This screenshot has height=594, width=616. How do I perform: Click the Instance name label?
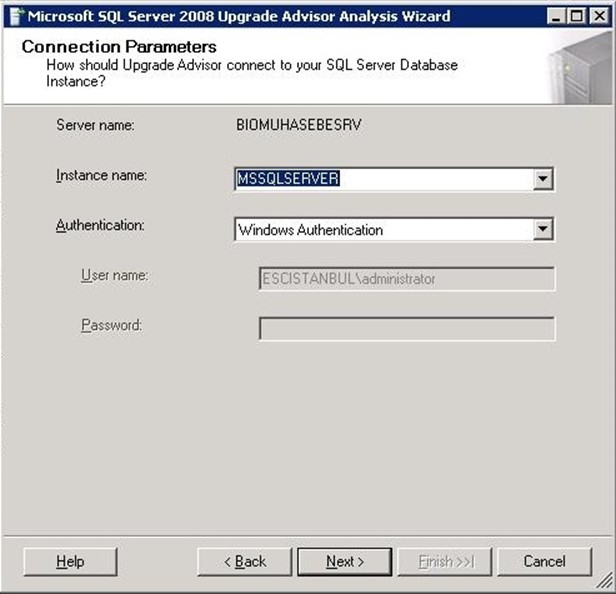click(101, 175)
